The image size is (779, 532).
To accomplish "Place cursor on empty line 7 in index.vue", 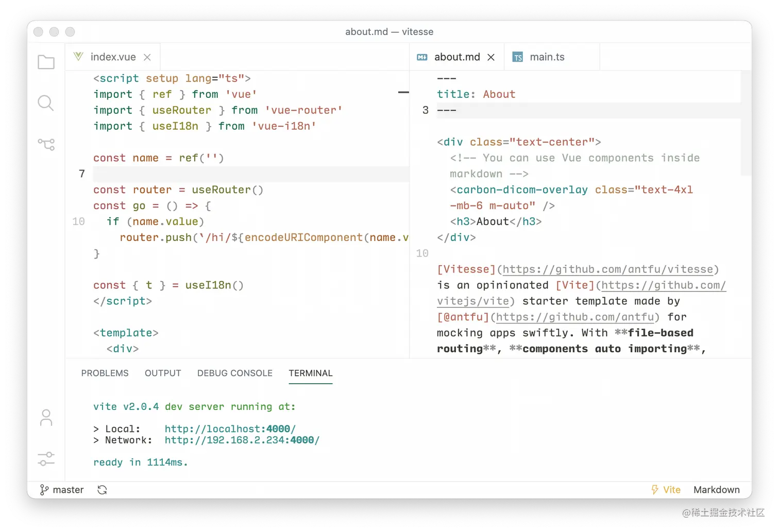I will coord(251,174).
